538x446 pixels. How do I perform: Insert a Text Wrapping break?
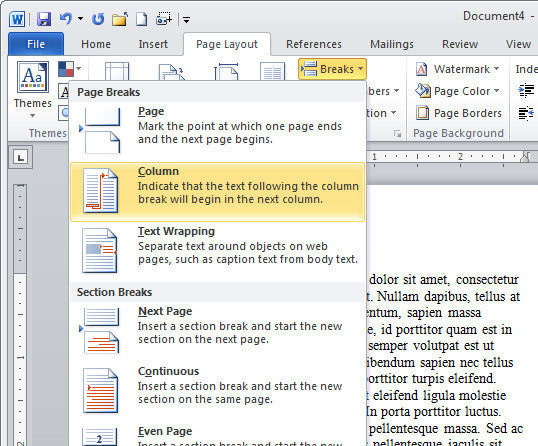(x=218, y=251)
